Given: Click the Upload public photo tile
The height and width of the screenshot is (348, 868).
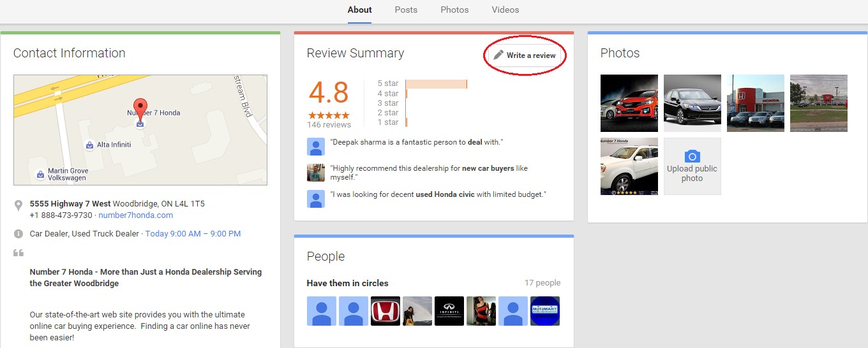Looking at the screenshot, I should pos(692,166).
